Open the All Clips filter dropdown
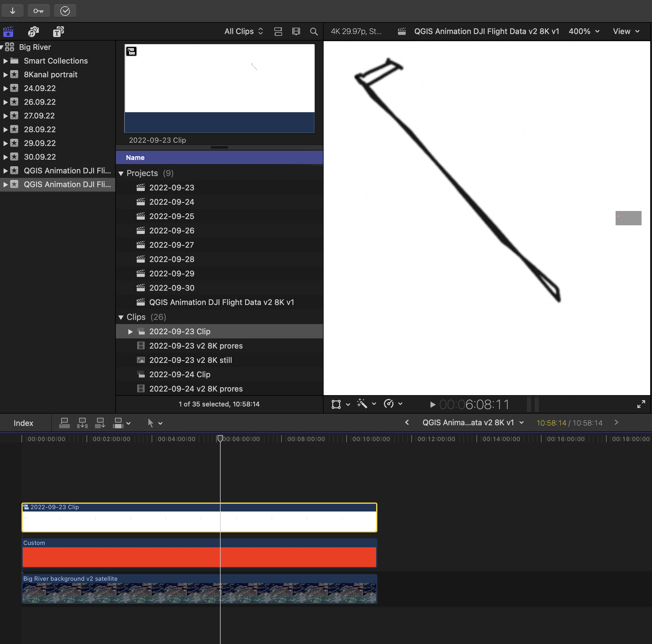 243,31
